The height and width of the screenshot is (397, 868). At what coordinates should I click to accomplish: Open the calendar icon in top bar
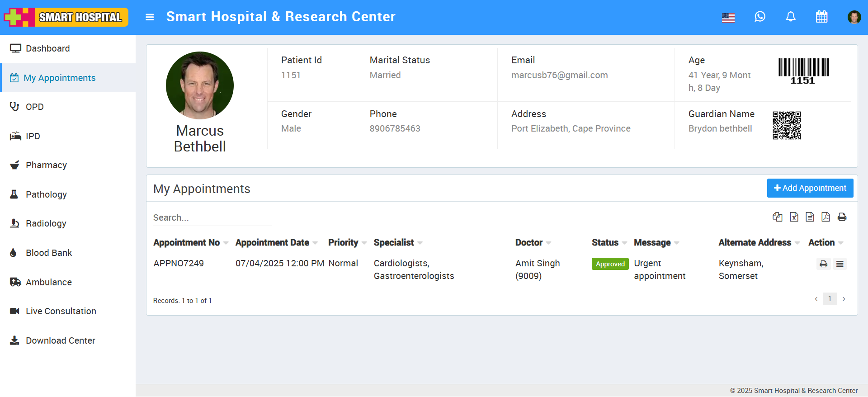[821, 17]
